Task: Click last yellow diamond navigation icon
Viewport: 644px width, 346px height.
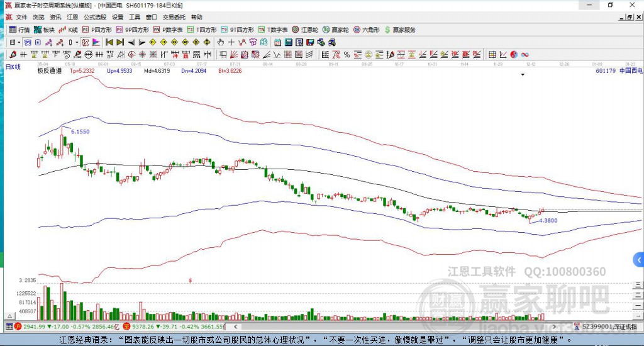Action: click(x=207, y=42)
